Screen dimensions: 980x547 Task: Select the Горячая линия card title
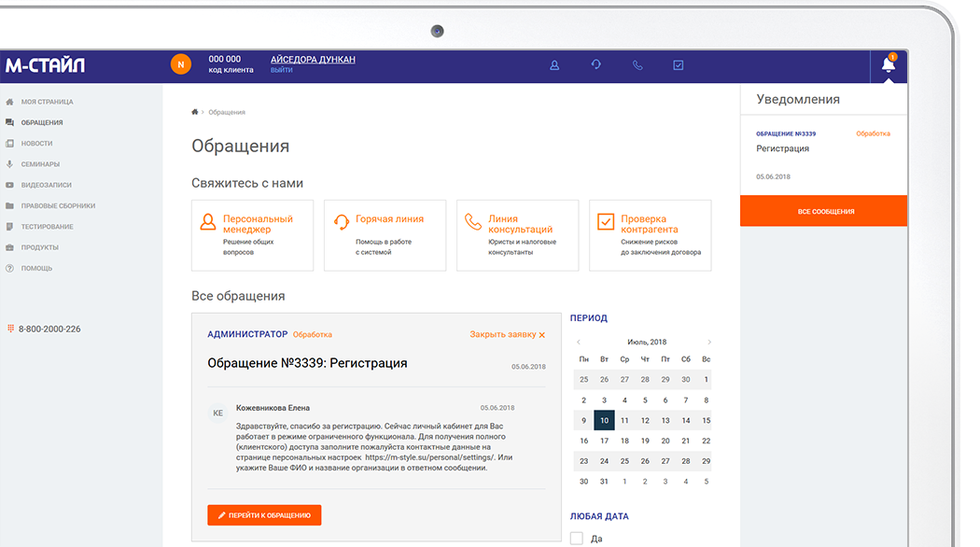[x=389, y=218]
